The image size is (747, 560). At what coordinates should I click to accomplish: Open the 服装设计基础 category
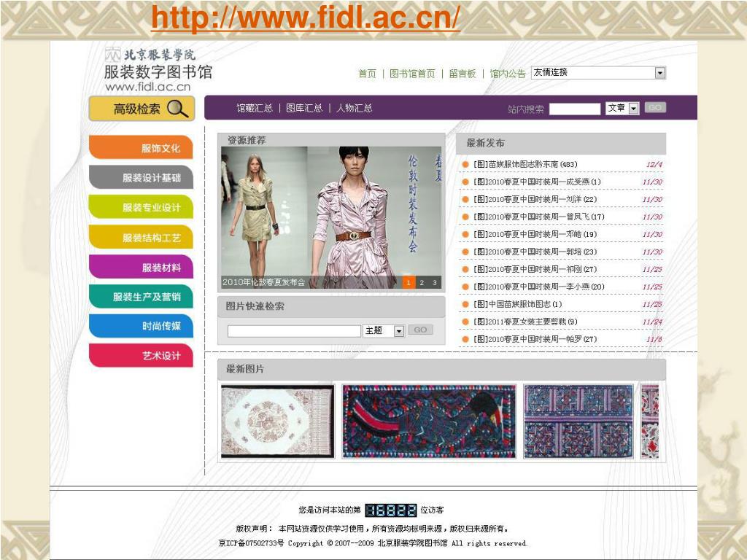[x=141, y=177]
